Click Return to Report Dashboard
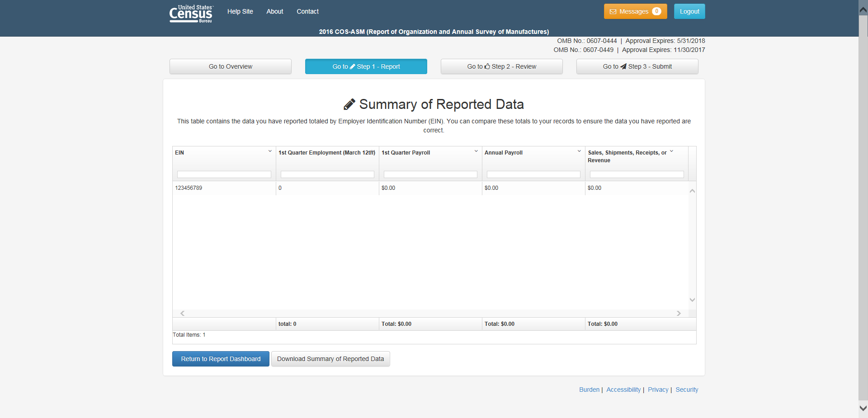This screenshot has width=868, height=418. pos(221,359)
